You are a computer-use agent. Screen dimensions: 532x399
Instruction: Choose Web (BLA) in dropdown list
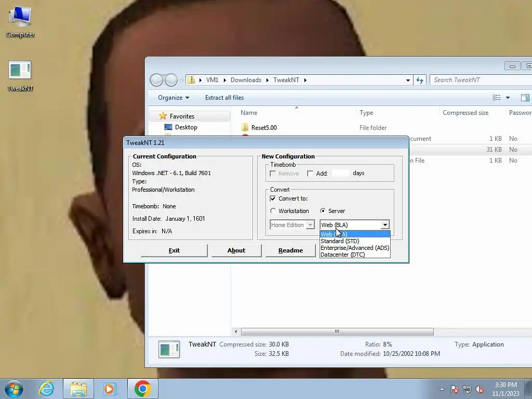(355, 234)
